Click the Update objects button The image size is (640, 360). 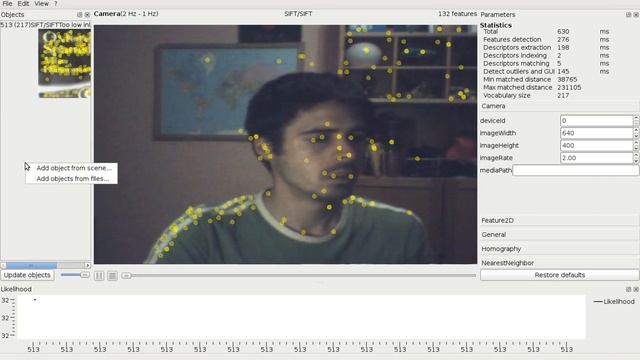click(x=27, y=275)
